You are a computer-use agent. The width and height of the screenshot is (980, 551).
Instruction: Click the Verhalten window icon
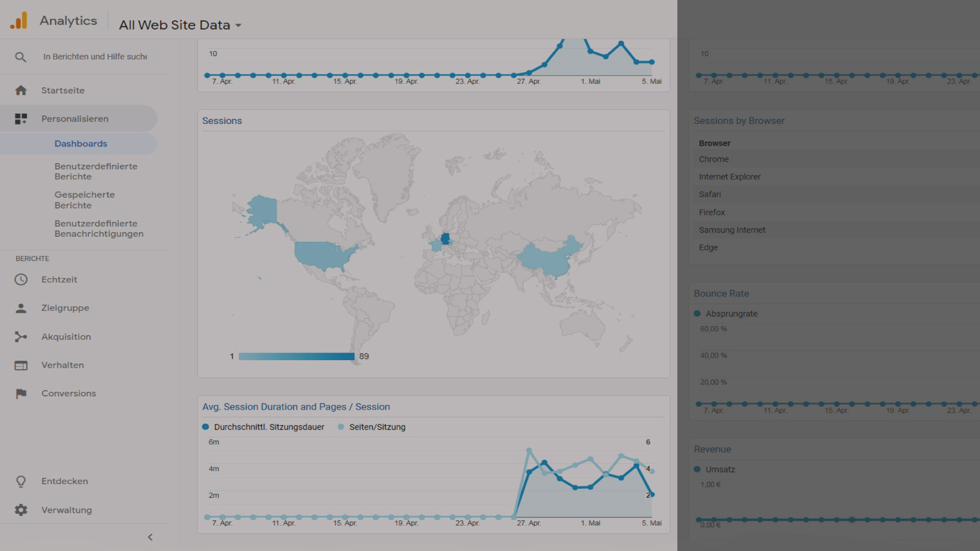[21, 365]
